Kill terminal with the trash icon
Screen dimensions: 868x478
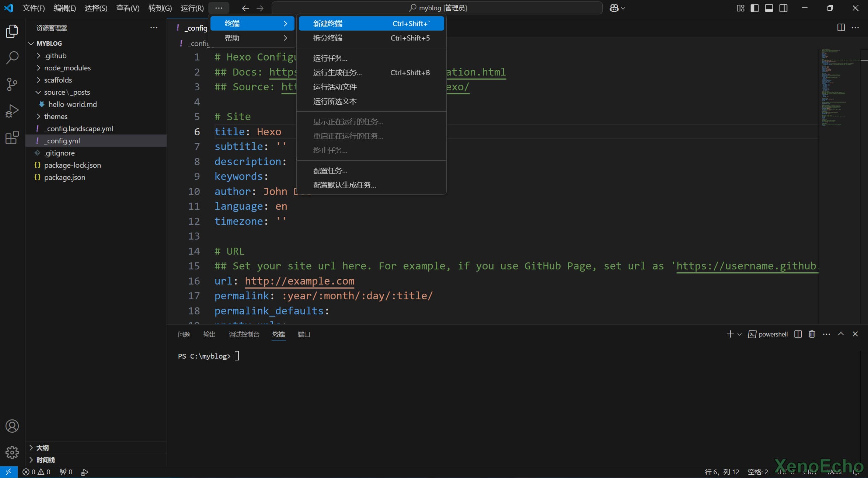812,334
